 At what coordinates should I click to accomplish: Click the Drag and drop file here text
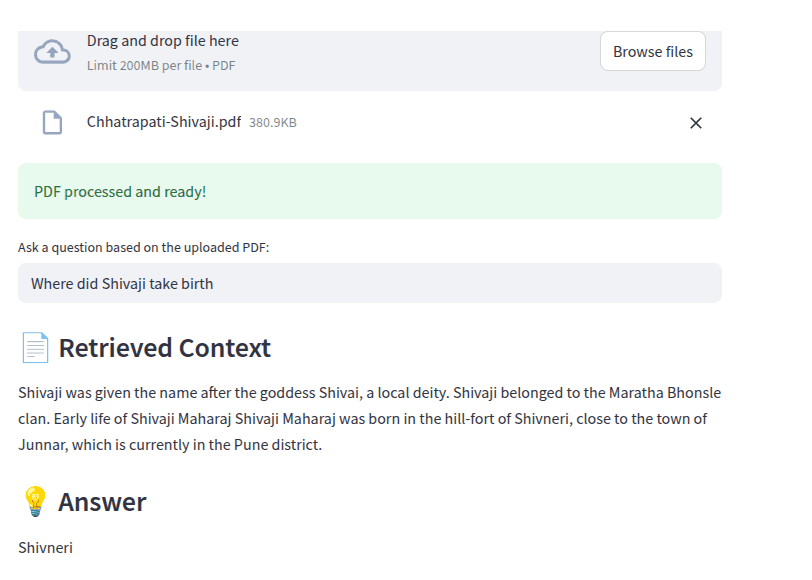[x=163, y=41]
